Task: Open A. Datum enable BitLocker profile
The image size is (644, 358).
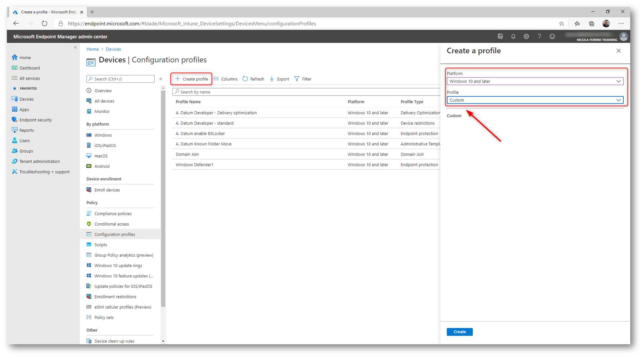Action: [x=200, y=134]
